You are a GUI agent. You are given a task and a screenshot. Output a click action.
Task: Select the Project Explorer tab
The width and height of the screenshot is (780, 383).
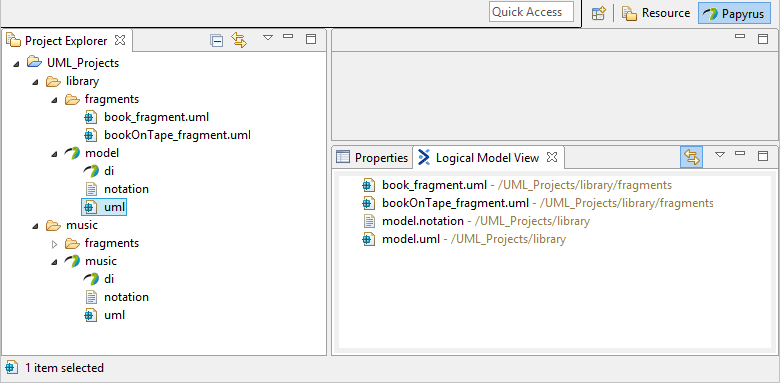[x=66, y=40]
